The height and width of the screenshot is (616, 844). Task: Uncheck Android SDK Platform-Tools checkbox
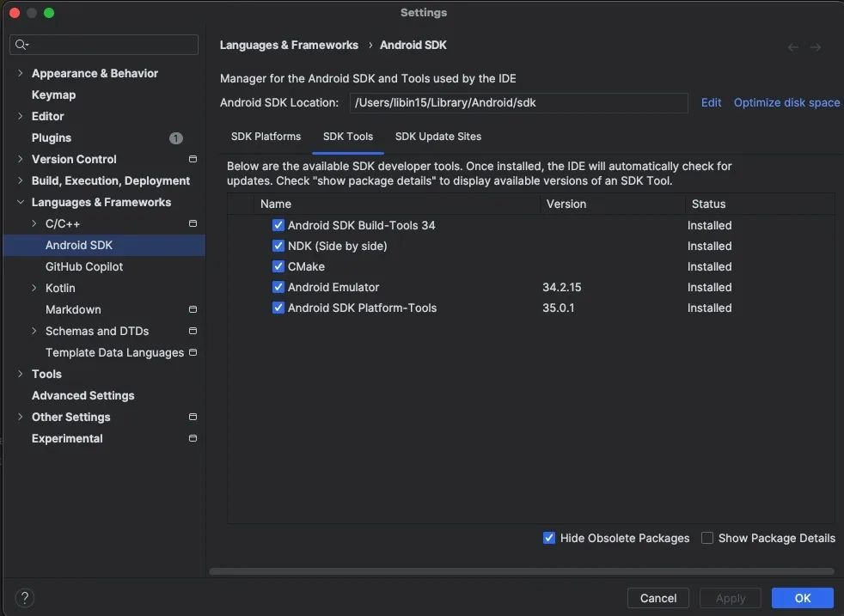278,308
